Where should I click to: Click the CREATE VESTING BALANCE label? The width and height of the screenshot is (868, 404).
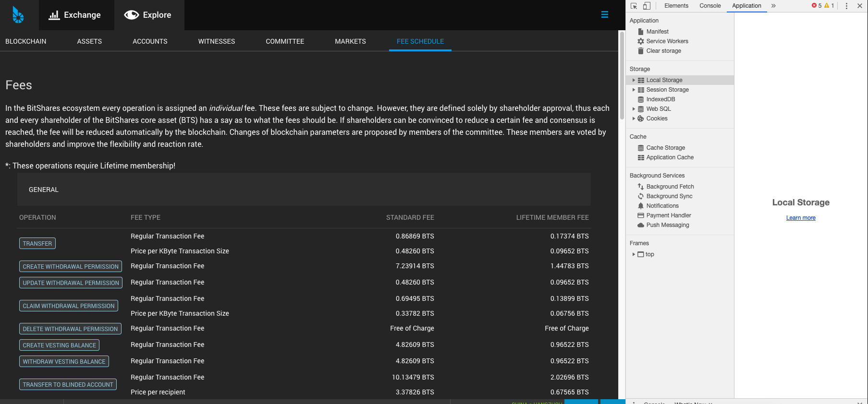coord(60,345)
